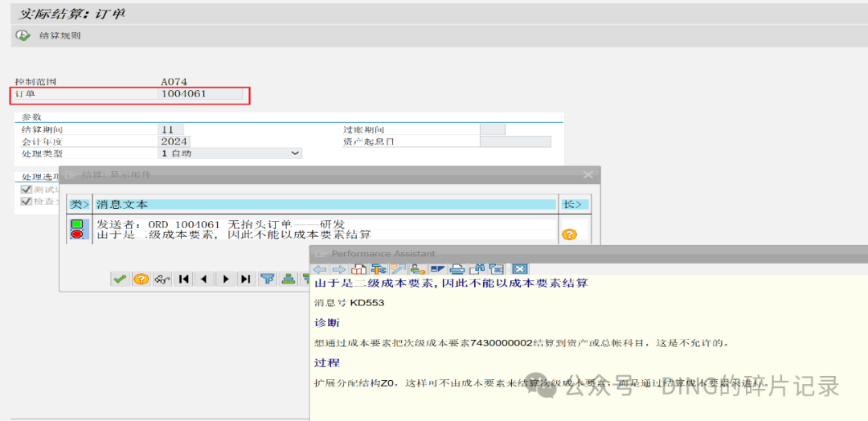Close the 结算: 显示邮件 dialog with X
Viewport: 868px width, 421px height.
(588, 175)
